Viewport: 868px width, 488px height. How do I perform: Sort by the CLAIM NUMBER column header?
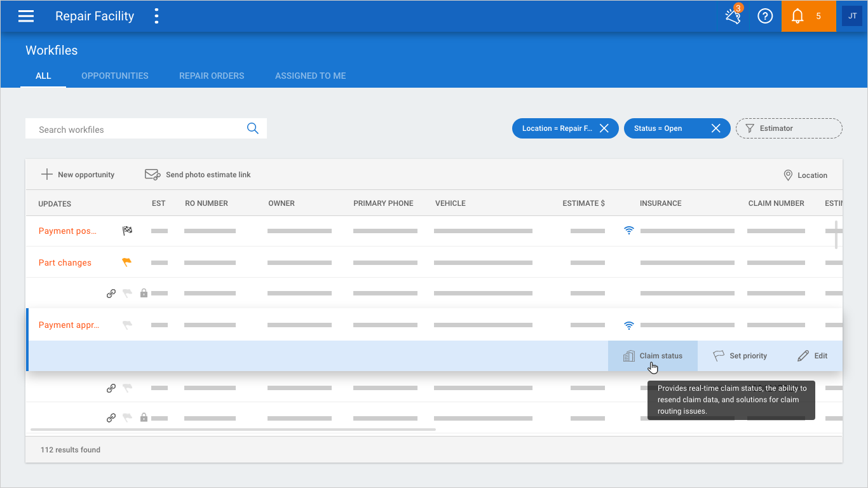[776, 203]
